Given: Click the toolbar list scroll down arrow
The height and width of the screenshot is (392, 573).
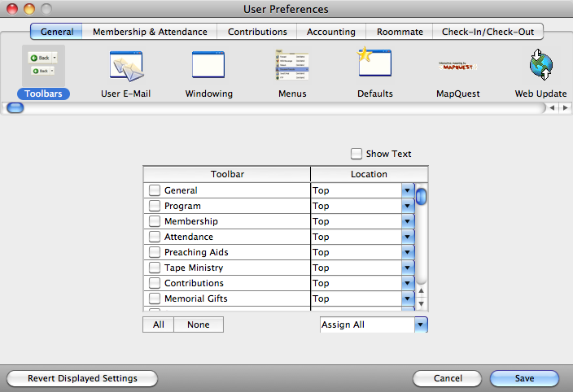Looking at the screenshot, I should click(421, 303).
